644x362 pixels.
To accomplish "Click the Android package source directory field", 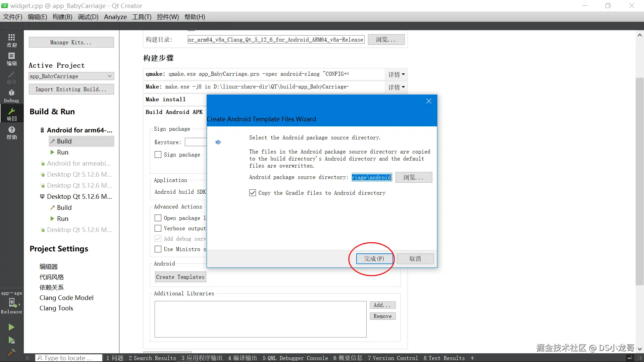I will click(371, 177).
